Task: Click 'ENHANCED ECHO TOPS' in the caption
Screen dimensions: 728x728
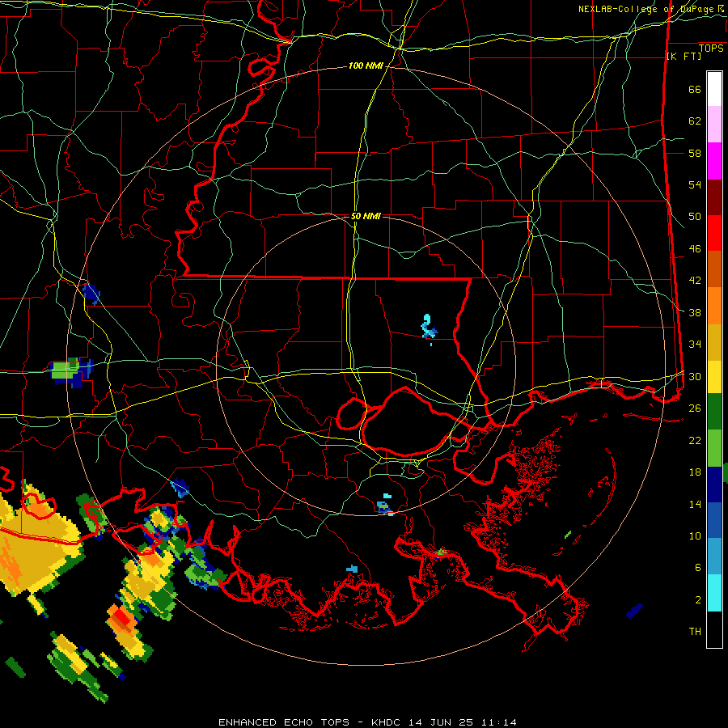Action: (283, 722)
